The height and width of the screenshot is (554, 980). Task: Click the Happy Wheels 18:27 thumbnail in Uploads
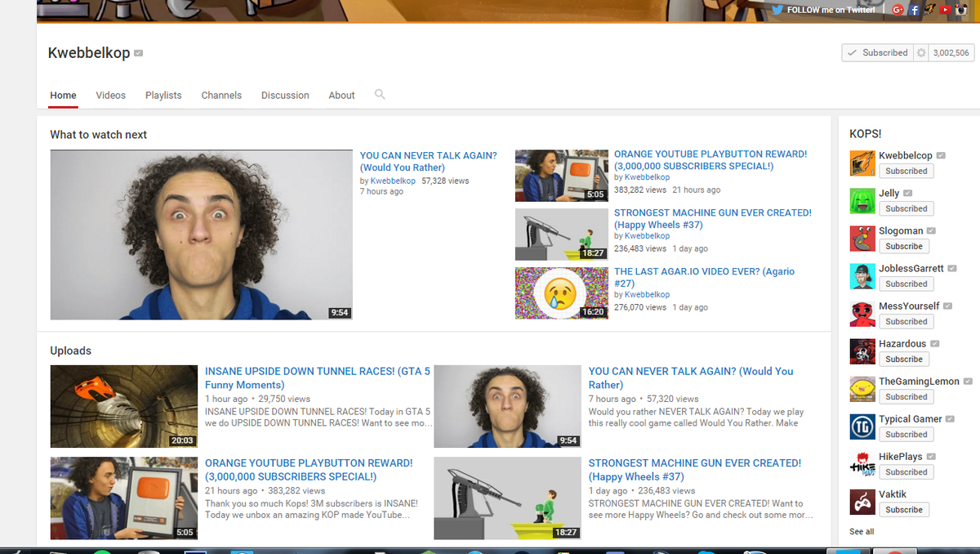507,498
